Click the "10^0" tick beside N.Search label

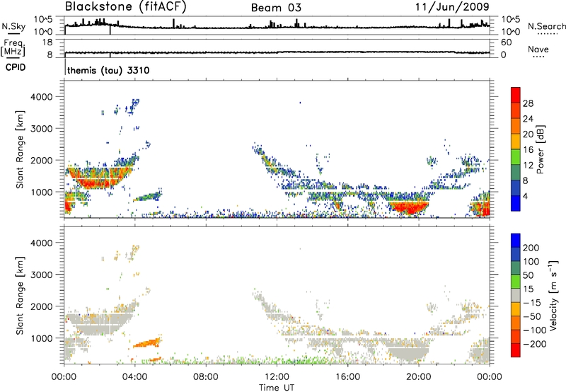(x=511, y=32)
